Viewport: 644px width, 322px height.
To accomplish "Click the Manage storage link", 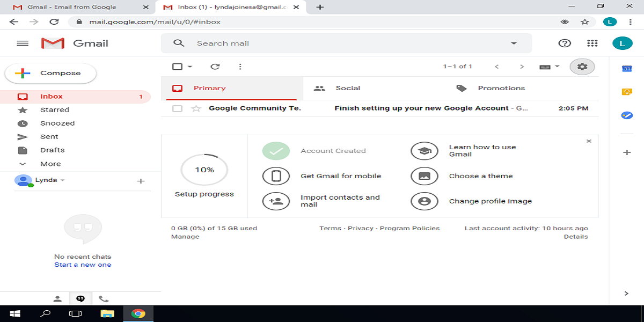I will [x=185, y=237].
